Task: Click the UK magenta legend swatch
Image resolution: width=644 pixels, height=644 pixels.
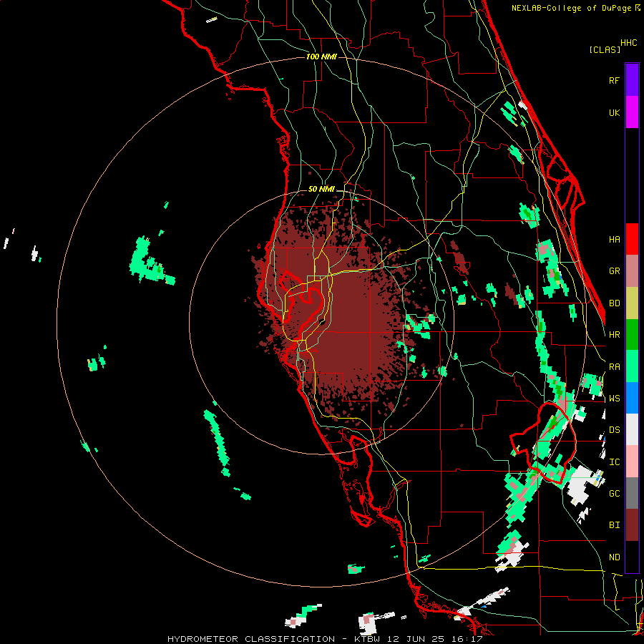Action: [x=632, y=112]
